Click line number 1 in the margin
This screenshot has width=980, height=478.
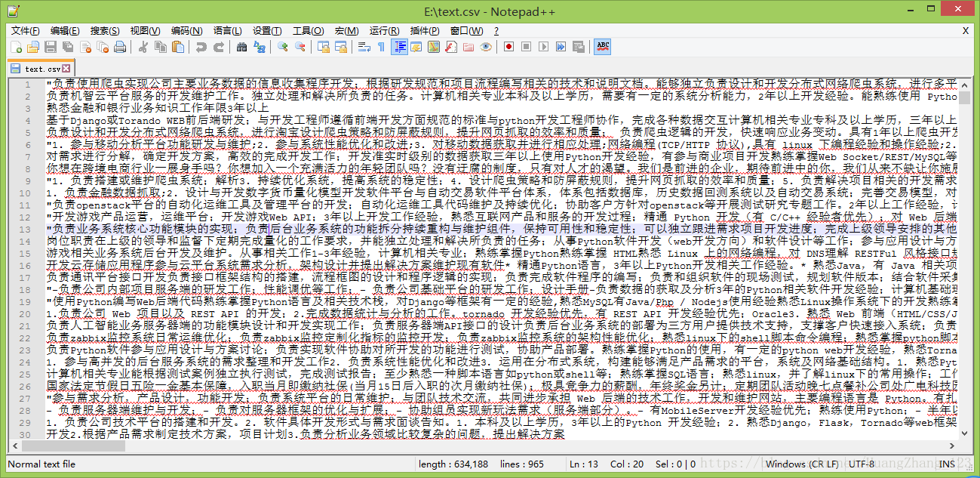tap(28, 85)
